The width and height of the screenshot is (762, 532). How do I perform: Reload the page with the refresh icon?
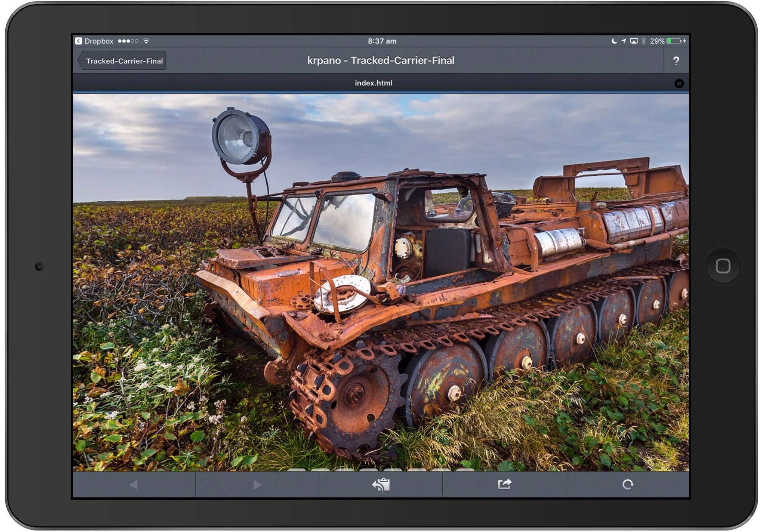(627, 485)
